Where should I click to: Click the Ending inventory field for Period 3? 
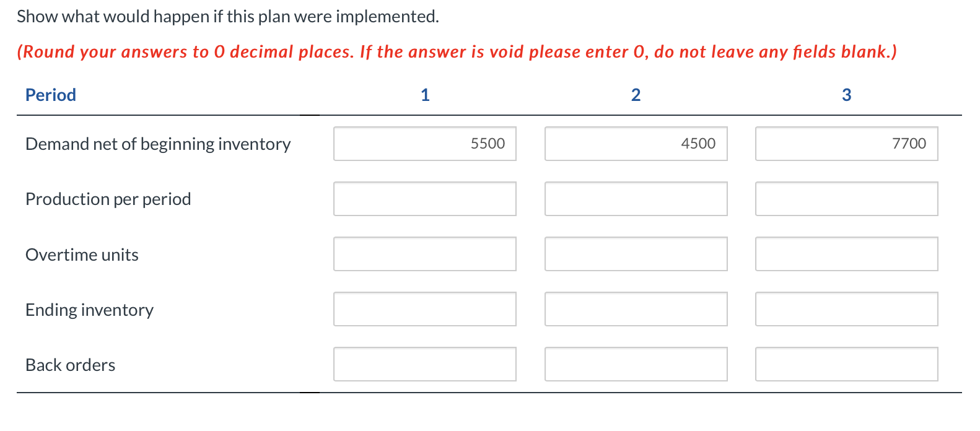(x=846, y=308)
